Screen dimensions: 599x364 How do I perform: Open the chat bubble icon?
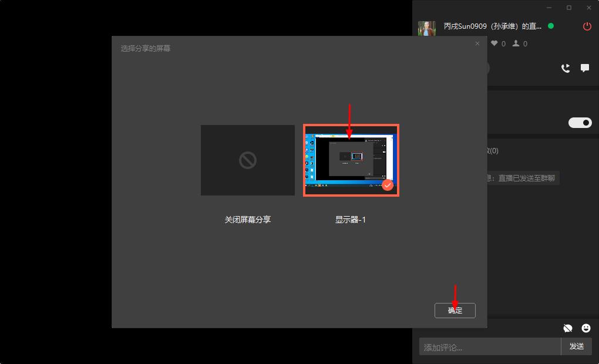(x=584, y=68)
